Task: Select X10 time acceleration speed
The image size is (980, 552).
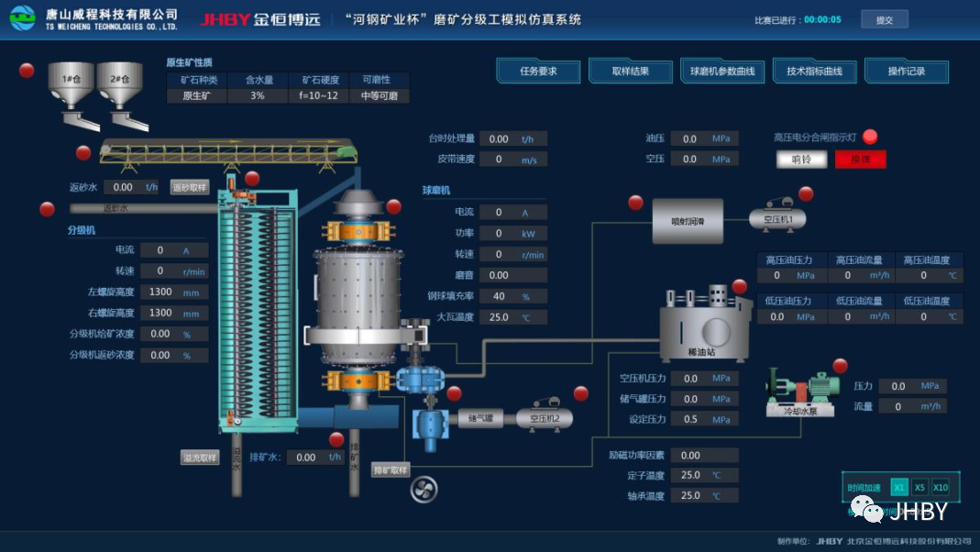Action: (941, 488)
